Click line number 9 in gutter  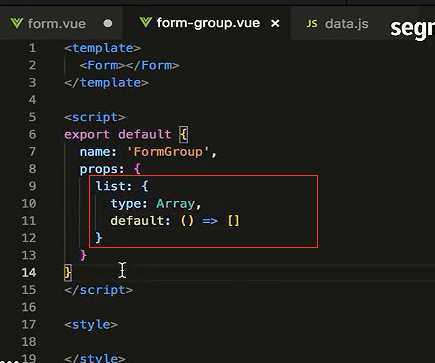tap(32, 186)
